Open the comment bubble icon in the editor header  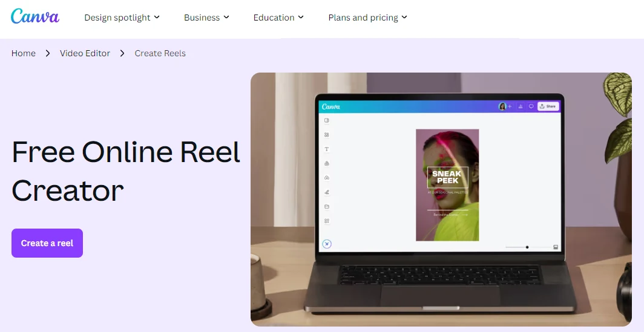[531, 106]
